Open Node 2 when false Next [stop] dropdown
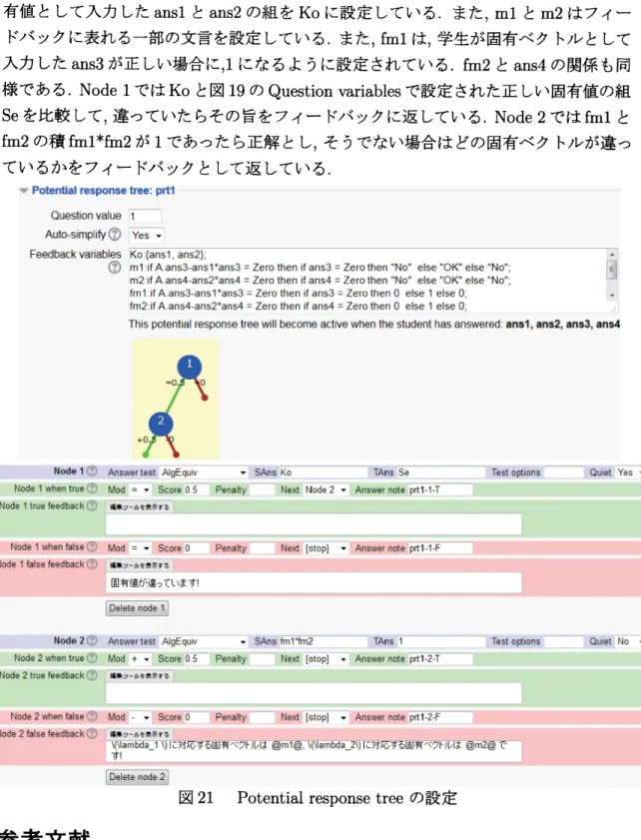The width and height of the screenshot is (641, 840). (326, 717)
